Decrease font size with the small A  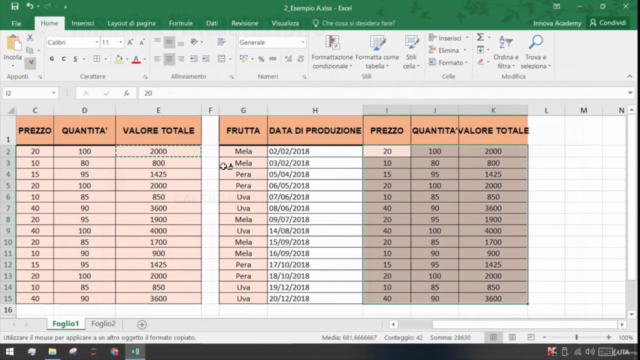(x=142, y=42)
